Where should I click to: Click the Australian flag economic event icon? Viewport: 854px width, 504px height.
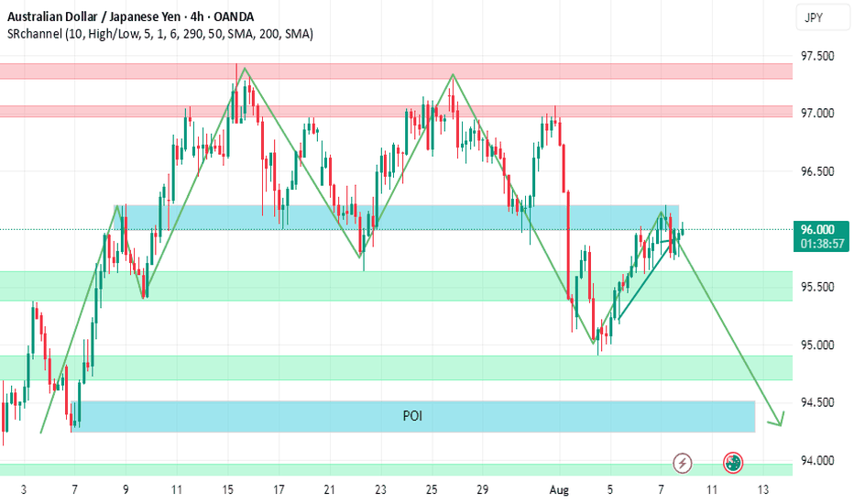click(x=733, y=463)
